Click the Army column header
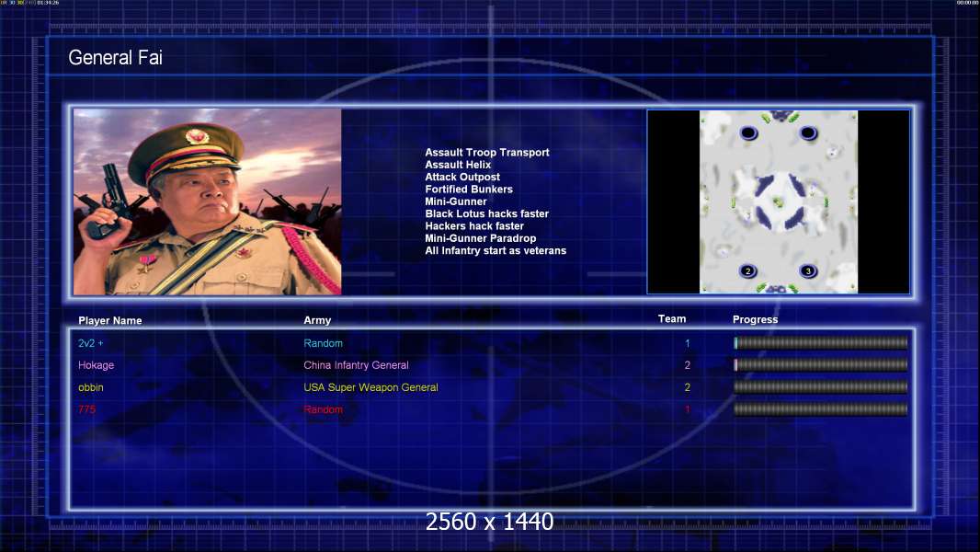The width and height of the screenshot is (980, 552). point(317,320)
